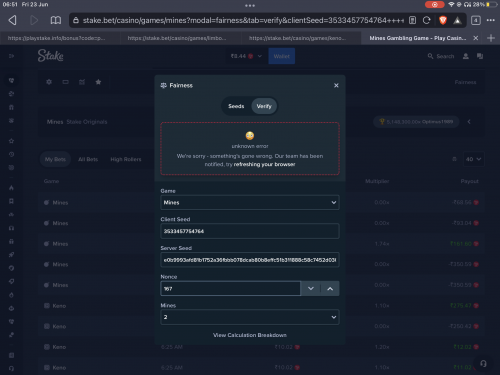Increase the Nonce value
The height and width of the screenshot is (375, 500).
click(x=330, y=288)
